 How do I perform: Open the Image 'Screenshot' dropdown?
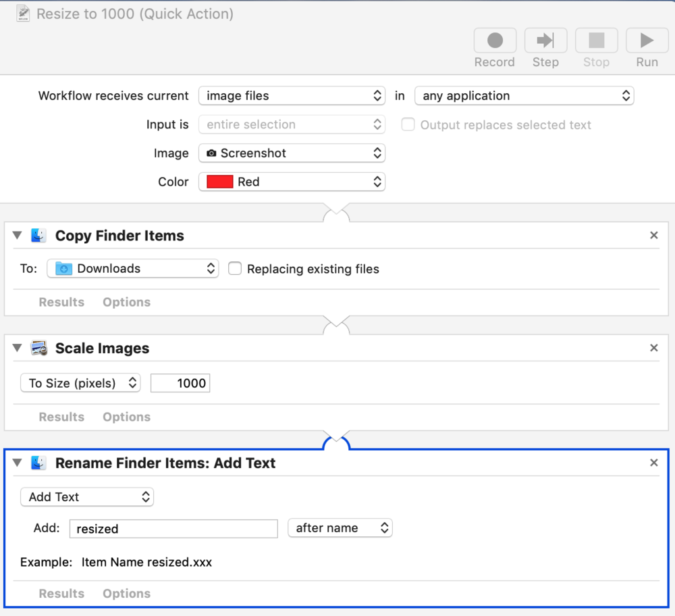[292, 153]
